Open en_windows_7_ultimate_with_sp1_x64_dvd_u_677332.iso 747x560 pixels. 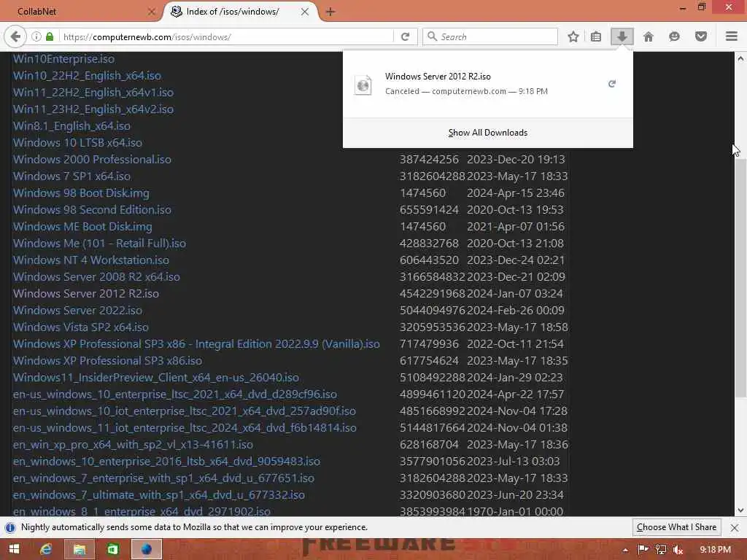(158, 495)
